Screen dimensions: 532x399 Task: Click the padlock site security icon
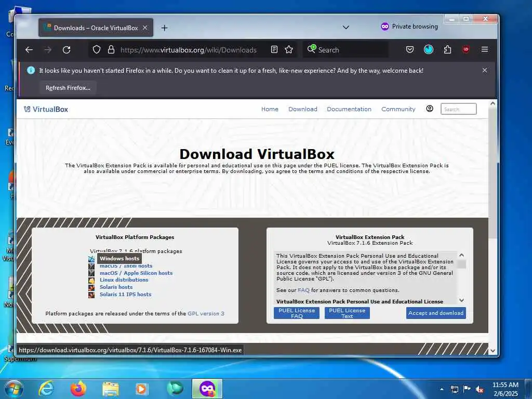111,49
